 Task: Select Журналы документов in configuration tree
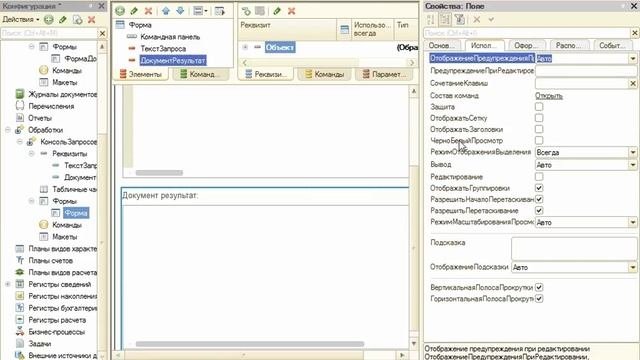pos(62,94)
